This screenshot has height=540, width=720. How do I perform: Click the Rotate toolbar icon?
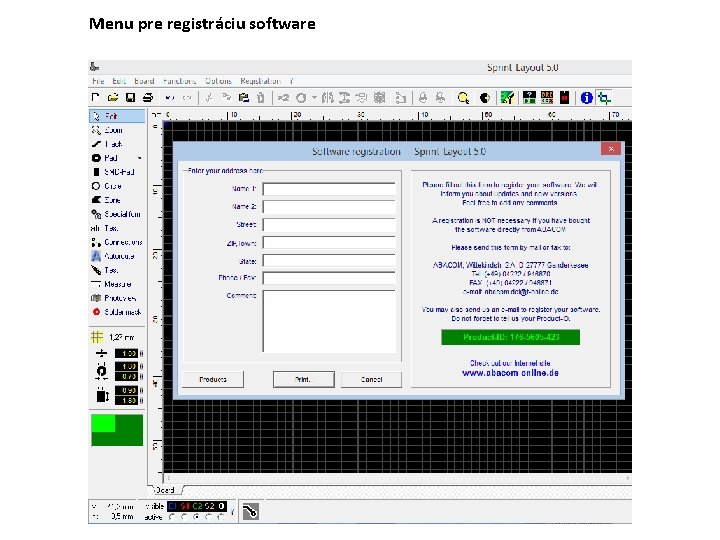[301, 97]
